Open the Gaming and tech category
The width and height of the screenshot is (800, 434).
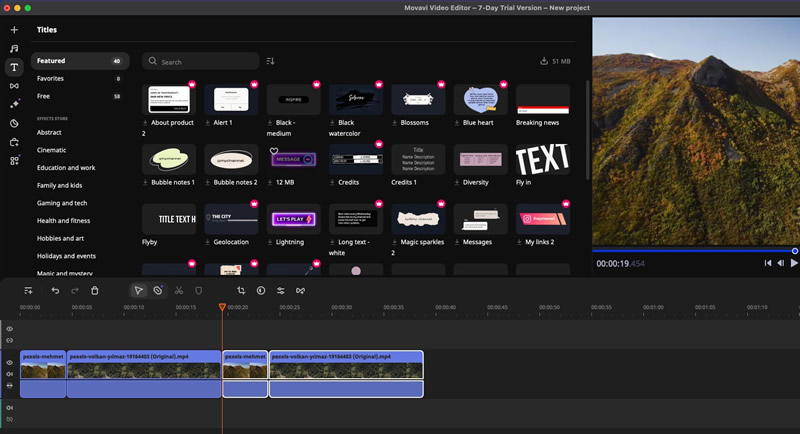[x=62, y=203]
